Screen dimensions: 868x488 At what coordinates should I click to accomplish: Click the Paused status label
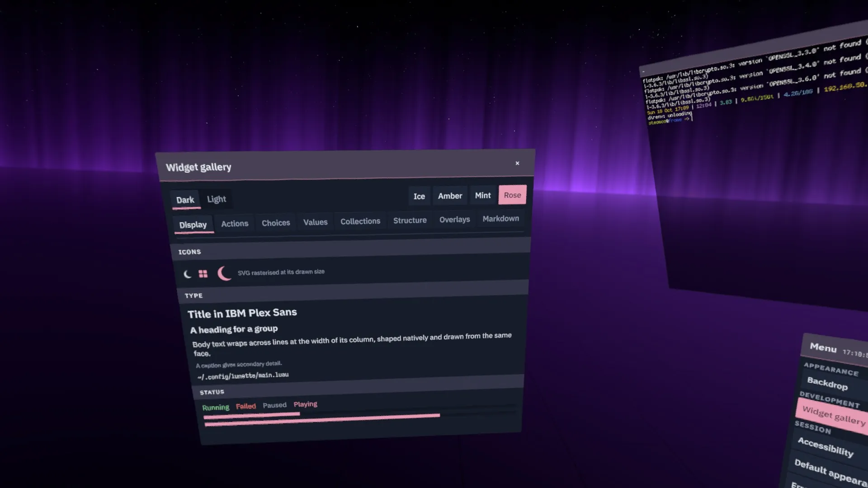coord(274,405)
